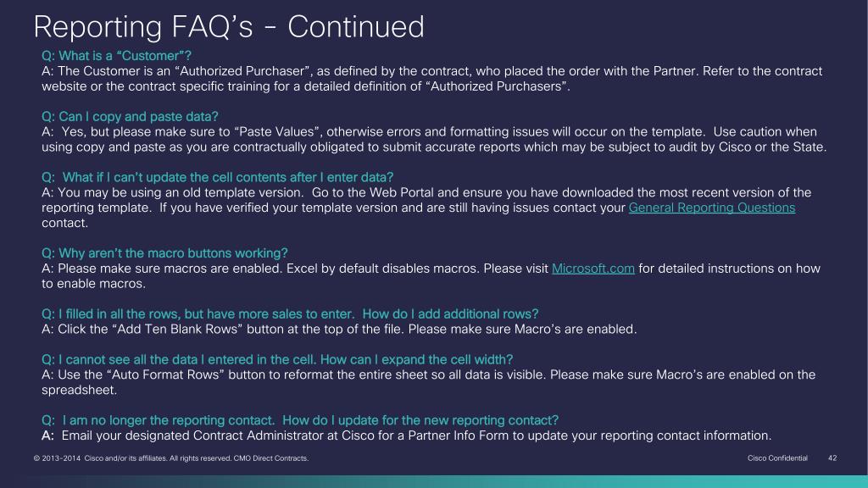Click the answer defining Authorized Purchaser
This screenshot has width=868, height=488.
click(x=431, y=79)
